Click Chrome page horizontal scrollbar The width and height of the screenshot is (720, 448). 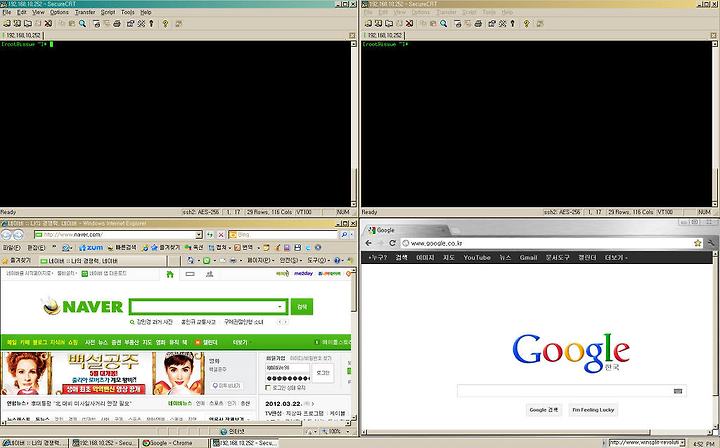[x=535, y=432]
